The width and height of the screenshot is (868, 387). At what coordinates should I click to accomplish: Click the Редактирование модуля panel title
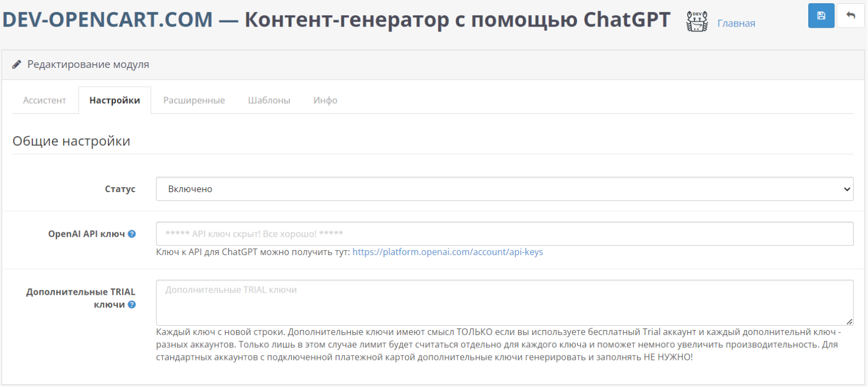88,65
